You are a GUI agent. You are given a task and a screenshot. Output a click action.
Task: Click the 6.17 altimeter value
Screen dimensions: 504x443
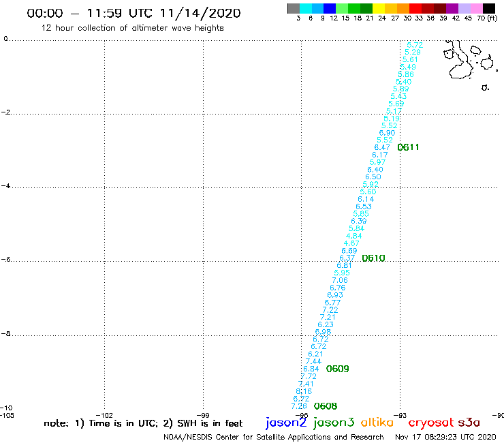coord(380,155)
